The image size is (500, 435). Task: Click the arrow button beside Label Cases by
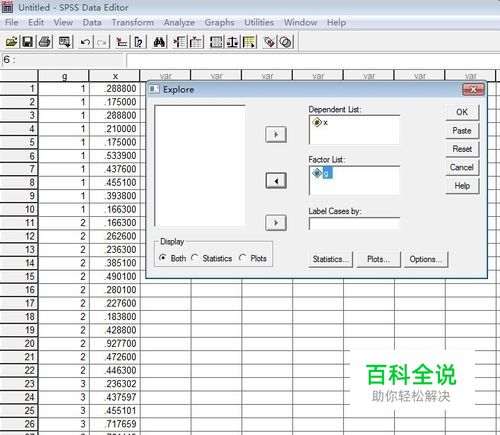pos(276,223)
